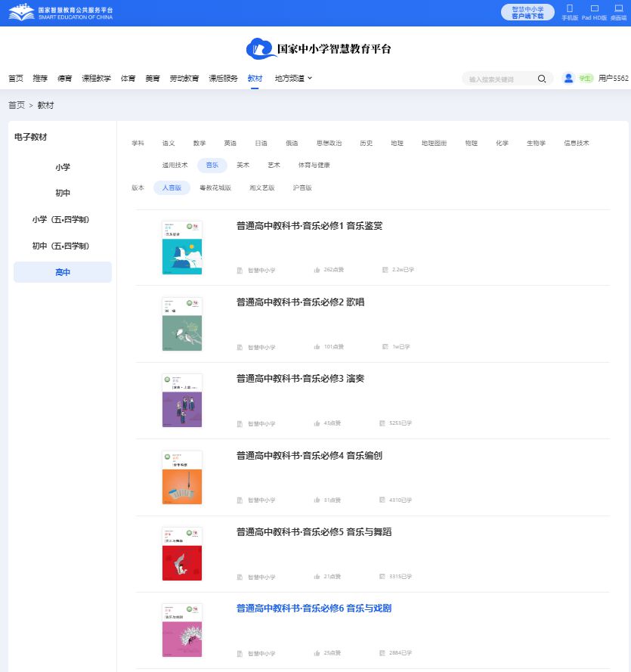Click the keyword search input field
This screenshot has height=672, width=631.
click(x=500, y=79)
